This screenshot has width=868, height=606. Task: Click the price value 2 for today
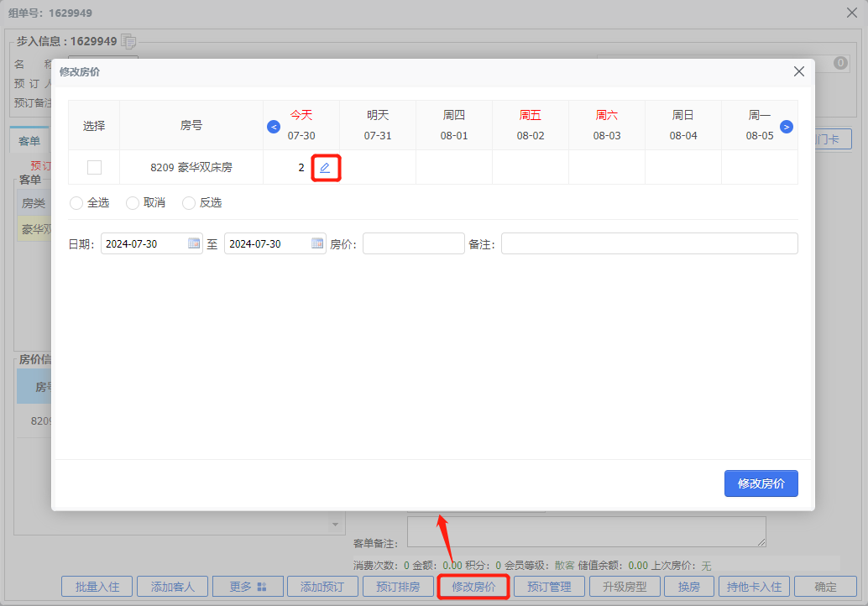[x=301, y=167]
